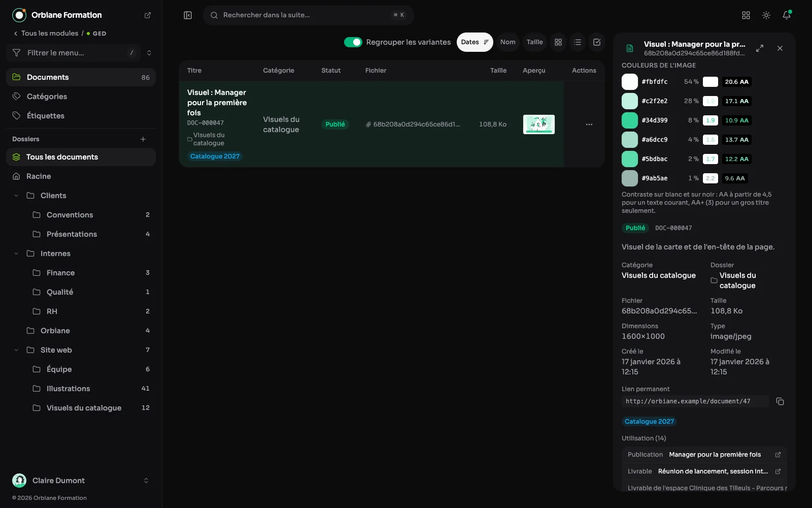Collapse the sidebar panel icon
This screenshot has height=508, width=812.
188,15
